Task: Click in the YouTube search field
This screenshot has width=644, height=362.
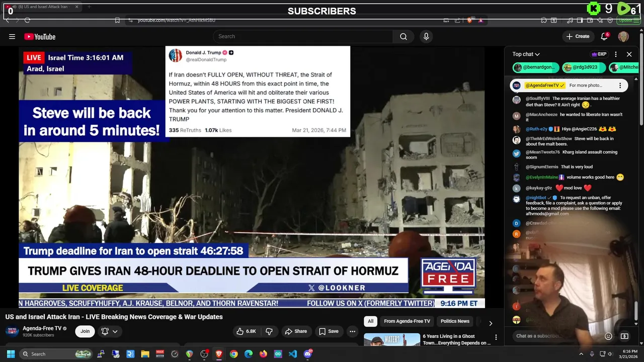Action: (x=303, y=36)
